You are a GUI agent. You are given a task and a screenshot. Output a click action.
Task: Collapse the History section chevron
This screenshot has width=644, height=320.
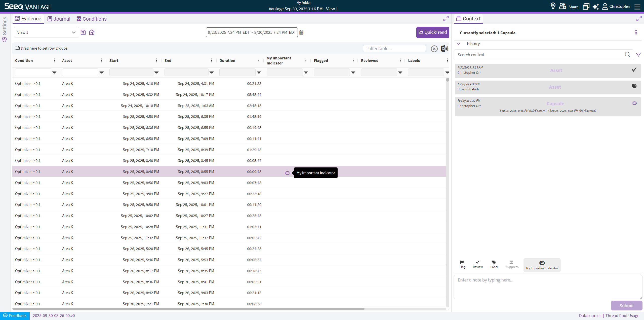[x=458, y=44]
